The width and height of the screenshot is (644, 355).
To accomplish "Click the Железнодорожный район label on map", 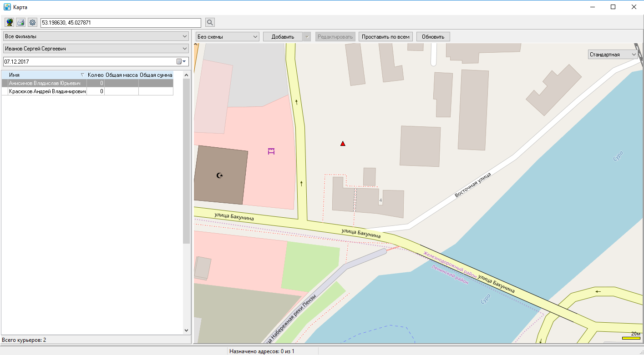I will (450, 265).
